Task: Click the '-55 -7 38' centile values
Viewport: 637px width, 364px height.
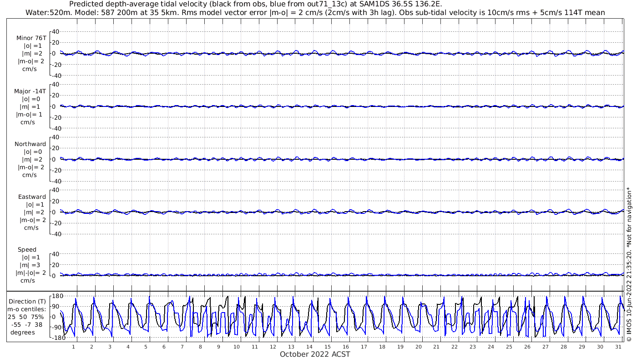Action: point(26,325)
